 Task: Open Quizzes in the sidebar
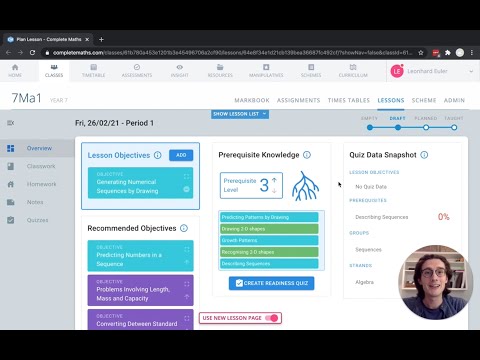[37, 220]
